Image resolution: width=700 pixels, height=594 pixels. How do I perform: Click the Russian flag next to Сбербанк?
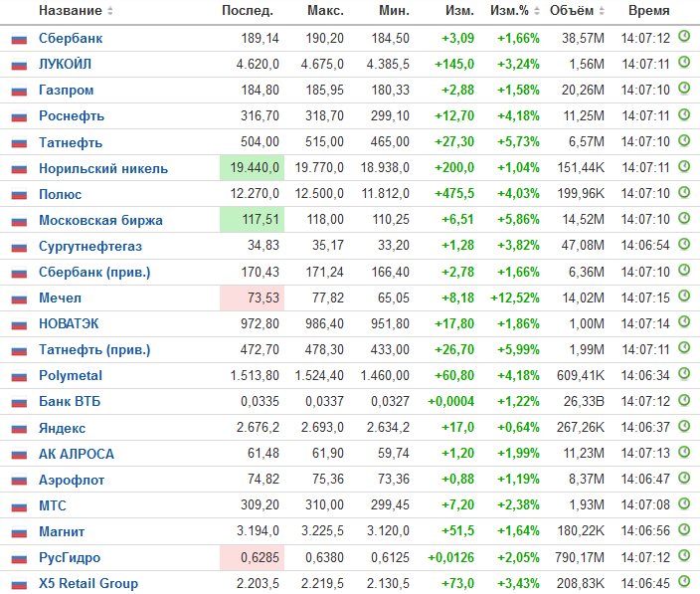pyautogui.click(x=19, y=40)
